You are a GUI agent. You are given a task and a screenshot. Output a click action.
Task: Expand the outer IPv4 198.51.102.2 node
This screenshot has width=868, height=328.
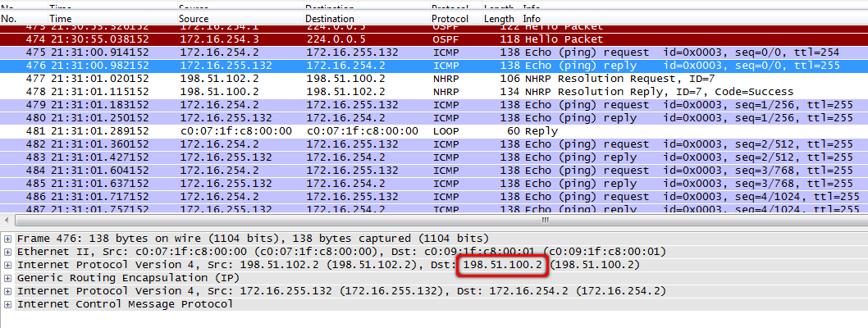tap(7, 265)
